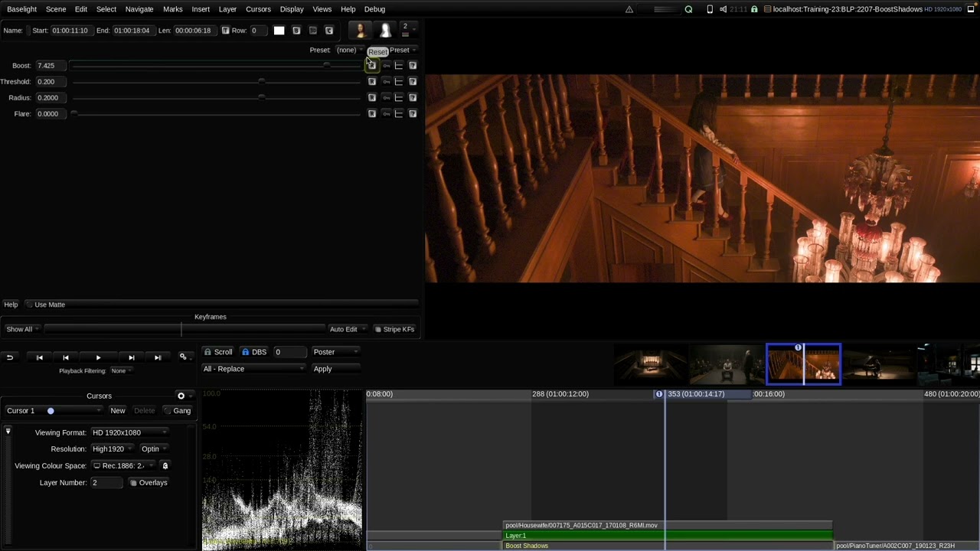Image resolution: width=980 pixels, height=551 pixels.
Task: Click the warning triangle in the top bar
Action: (629, 9)
